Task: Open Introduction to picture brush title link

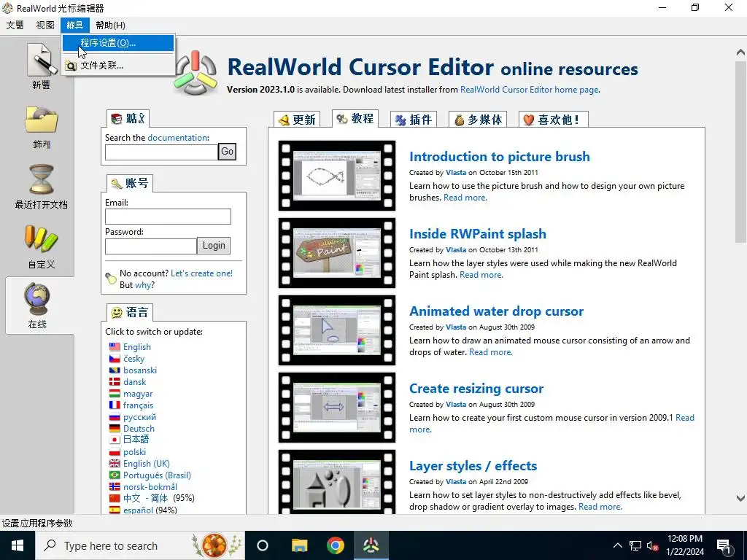Action: coord(499,157)
